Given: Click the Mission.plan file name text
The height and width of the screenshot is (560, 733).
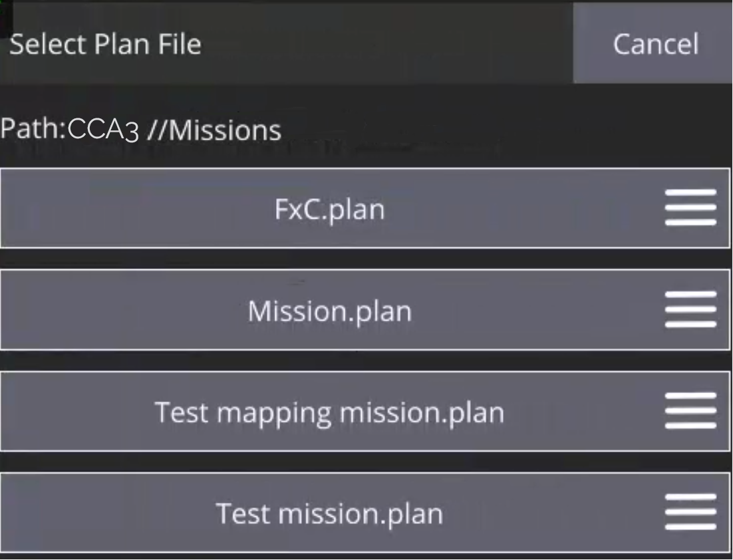Looking at the screenshot, I should pyautogui.click(x=330, y=311).
